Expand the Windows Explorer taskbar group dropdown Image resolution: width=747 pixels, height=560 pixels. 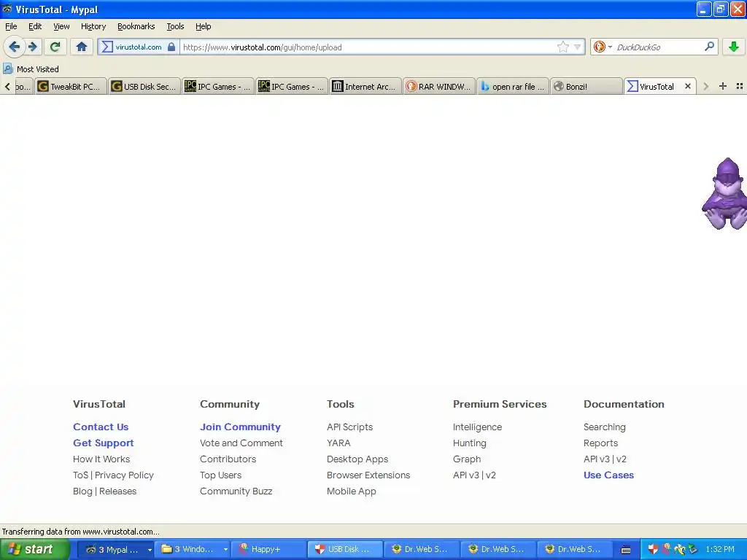225,549
